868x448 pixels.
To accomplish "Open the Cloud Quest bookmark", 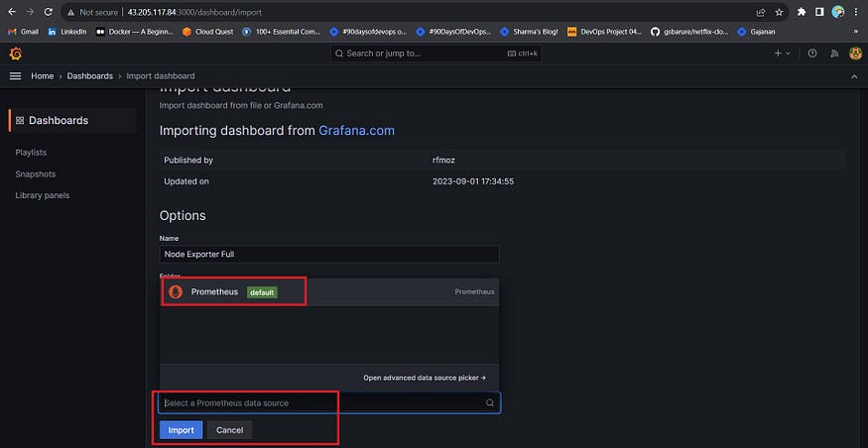I will 208,32.
